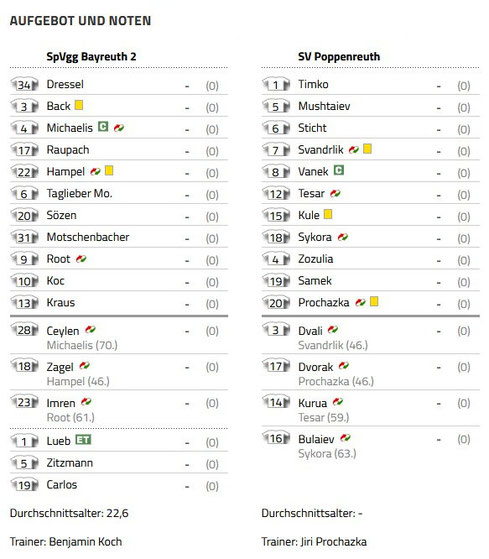Click the yellow card next to Kule
This screenshot has width=489, height=559.
coord(328,214)
